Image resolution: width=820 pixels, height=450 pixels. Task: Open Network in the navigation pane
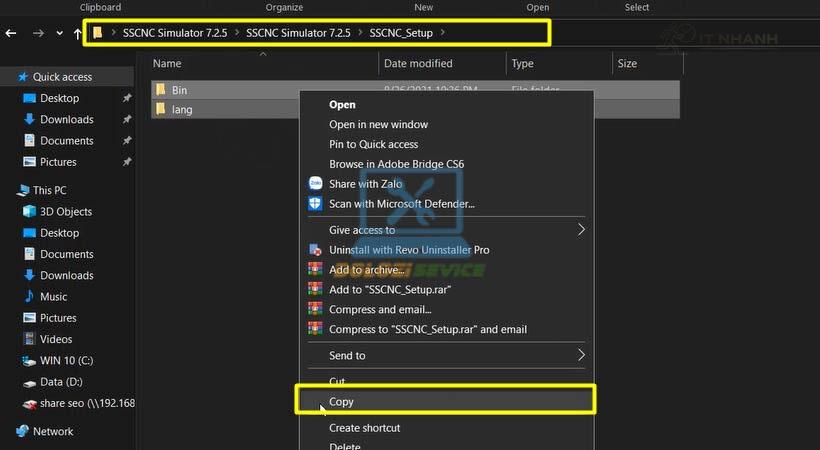pos(53,432)
